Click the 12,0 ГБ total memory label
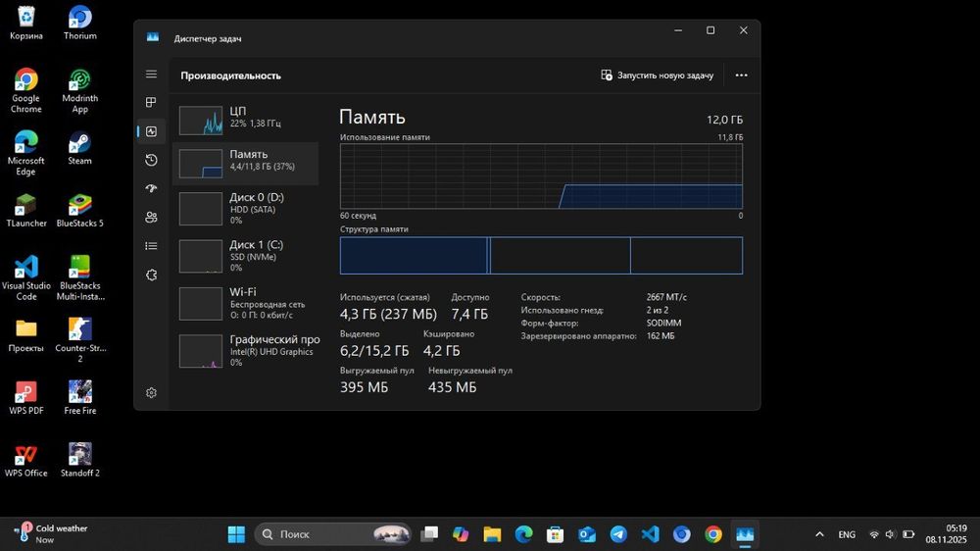 tap(724, 120)
